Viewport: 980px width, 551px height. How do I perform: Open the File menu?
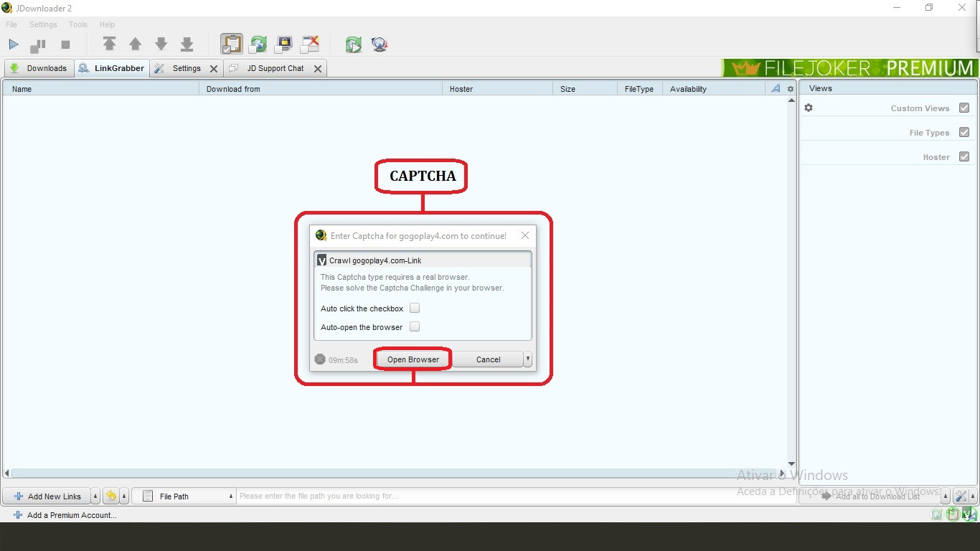pos(11,24)
